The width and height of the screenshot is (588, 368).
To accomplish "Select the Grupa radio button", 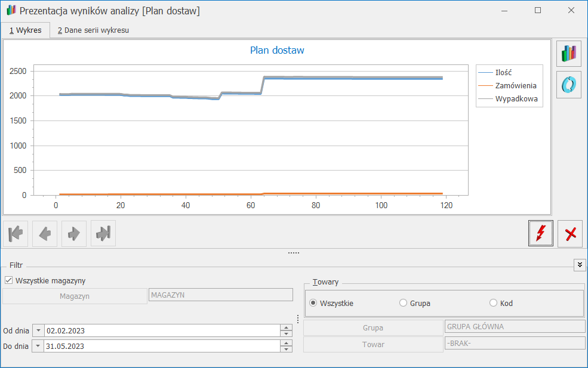I will pos(403,303).
